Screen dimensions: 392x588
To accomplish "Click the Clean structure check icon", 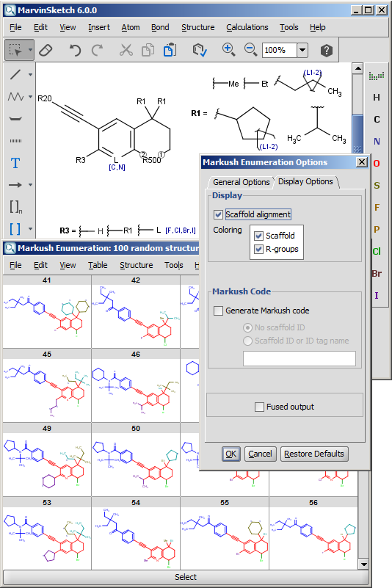I will tap(200, 50).
